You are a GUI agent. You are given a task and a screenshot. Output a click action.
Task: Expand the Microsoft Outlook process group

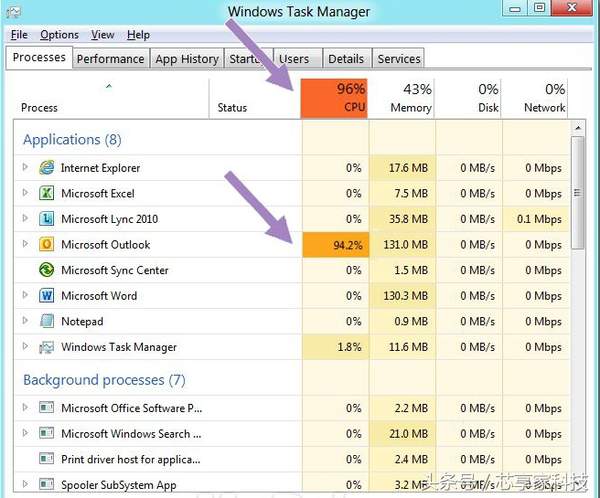pyautogui.click(x=25, y=245)
